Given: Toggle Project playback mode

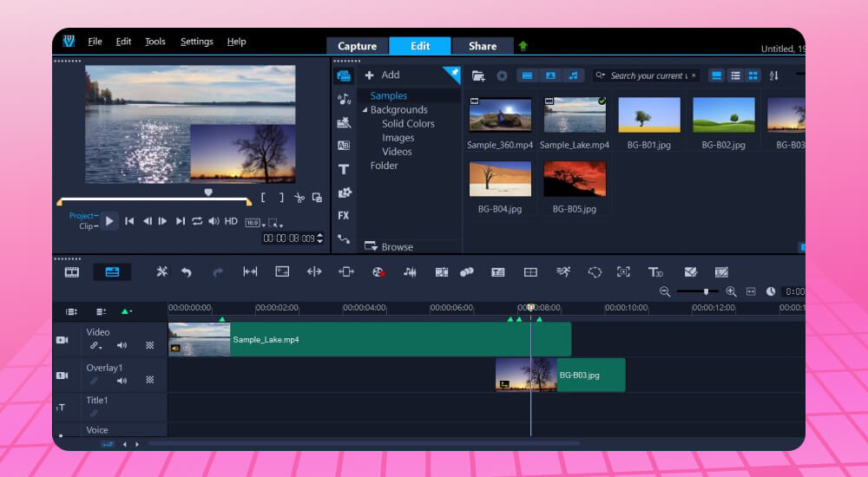Looking at the screenshot, I should coord(83,216).
